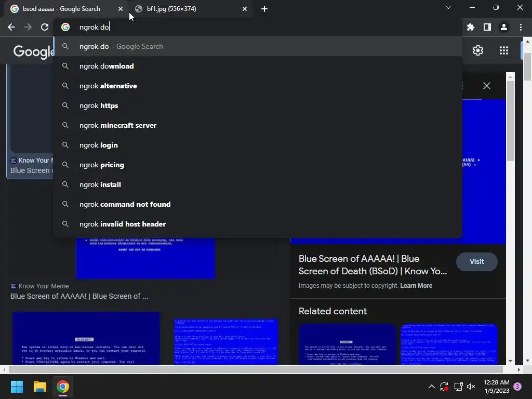Click the Google favicon in address bar
This screenshot has height=399, width=532.
(x=65, y=27)
